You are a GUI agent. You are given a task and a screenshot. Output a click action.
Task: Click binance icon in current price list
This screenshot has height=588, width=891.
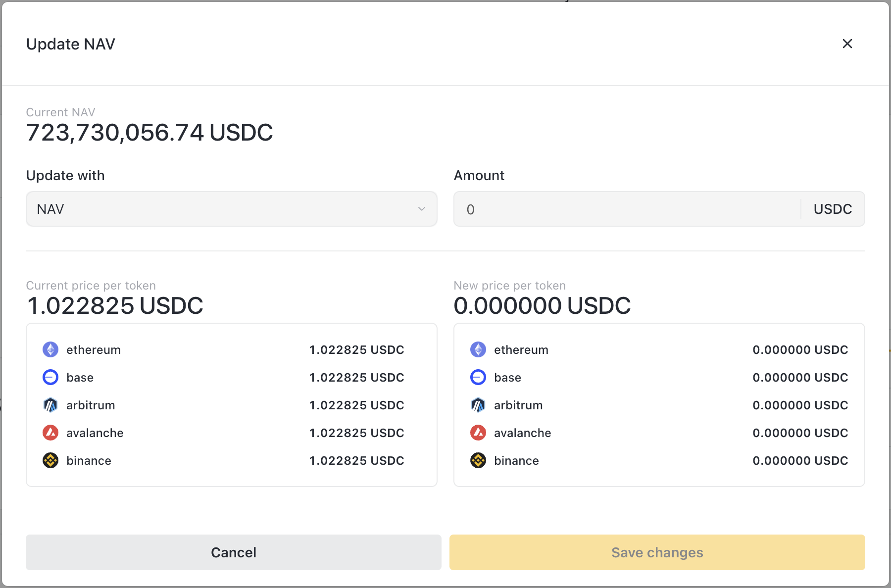tap(50, 460)
